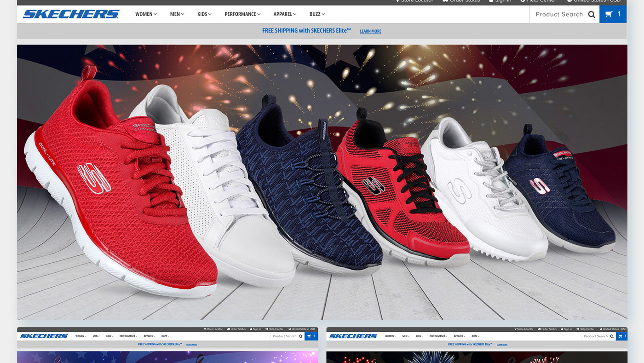The image size is (644, 363).
Task: Open Help Center in the lower-left page
Action: point(274,329)
